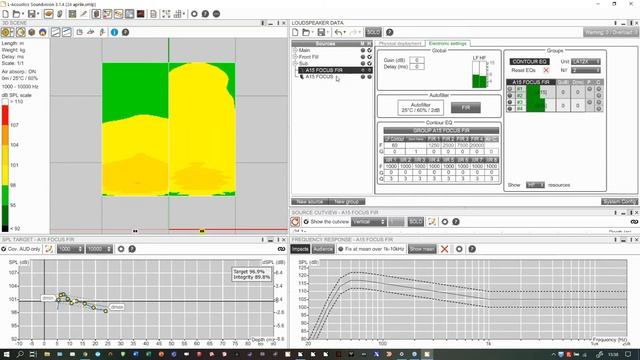Viewport: 640px width, 360px height.
Task: Open main toolbar settings ring icon
Action: [x=194, y=14]
